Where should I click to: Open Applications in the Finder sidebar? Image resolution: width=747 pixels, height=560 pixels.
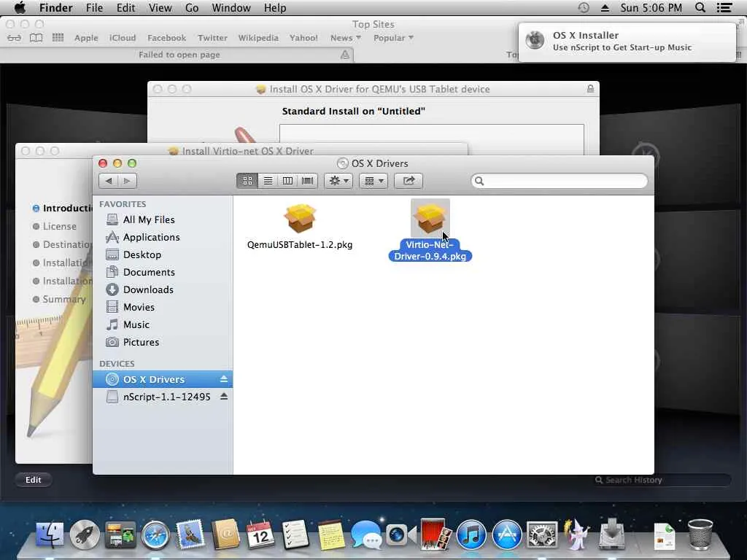pos(163,237)
